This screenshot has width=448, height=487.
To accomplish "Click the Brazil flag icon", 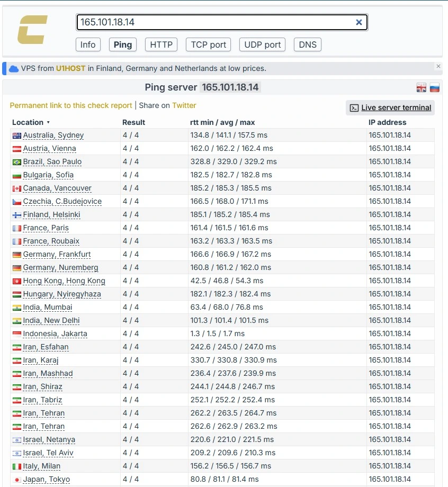I will tap(17, 162).
